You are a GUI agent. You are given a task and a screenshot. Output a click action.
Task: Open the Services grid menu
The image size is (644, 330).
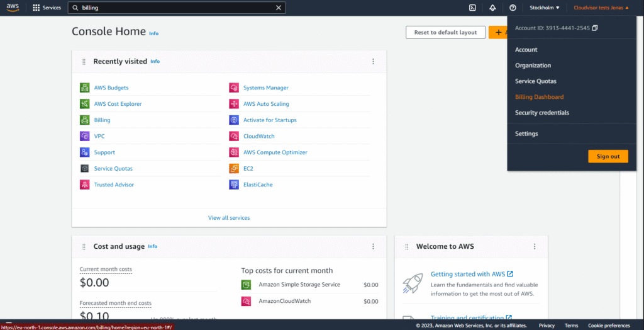(x=47, y=8)
